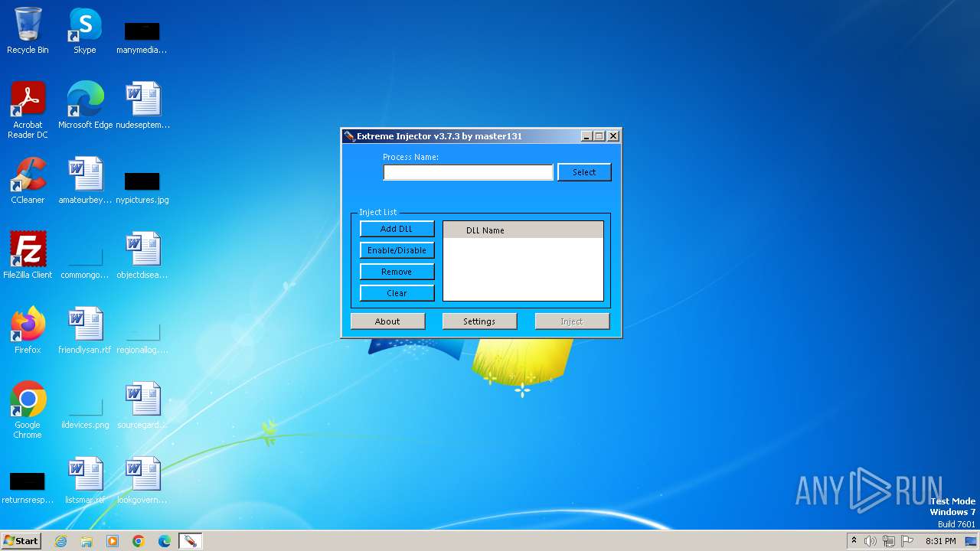Click the 8:31 PM clock

pos(940,541)
